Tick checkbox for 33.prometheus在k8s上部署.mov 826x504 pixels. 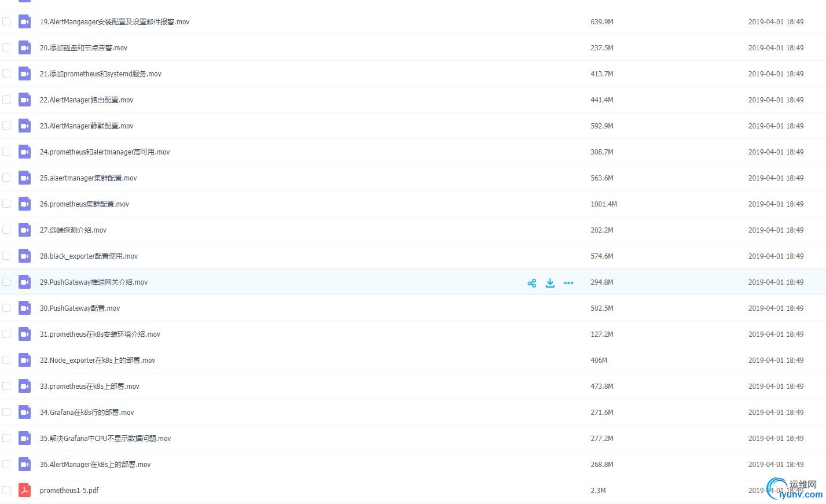coord(6,386)
